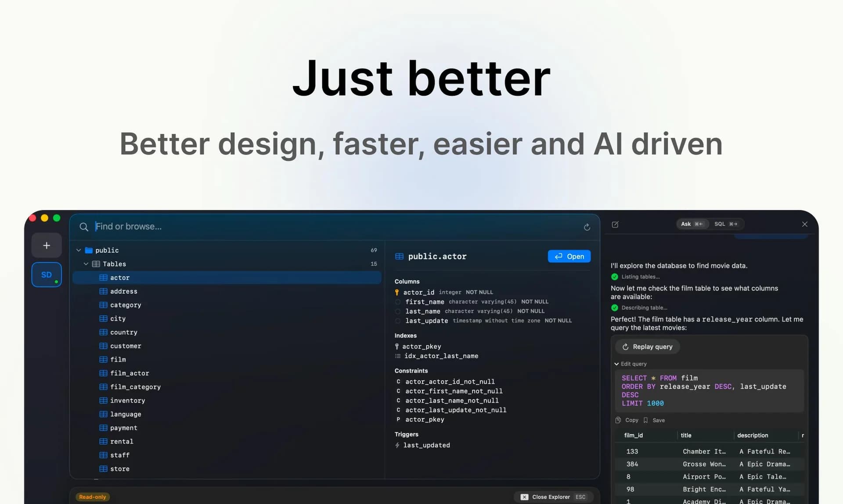
Task: Click the title column header
Action: pyautogui.click(x=686, y=436)
